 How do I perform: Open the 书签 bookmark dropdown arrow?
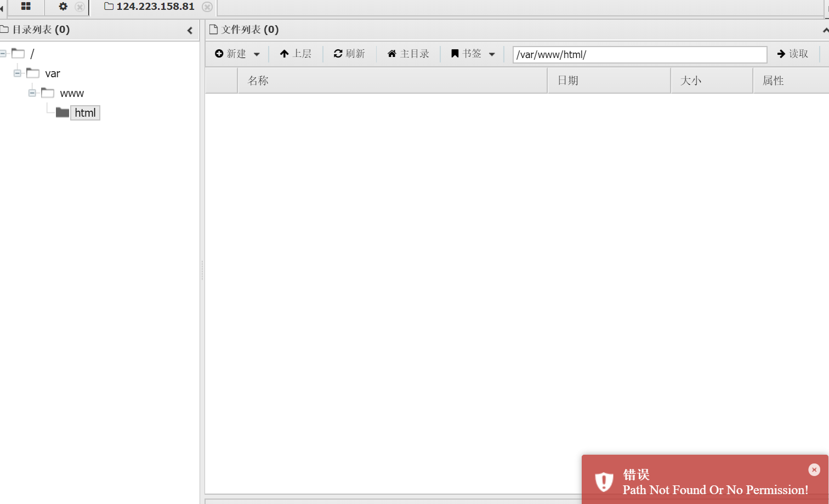point(492,54)
